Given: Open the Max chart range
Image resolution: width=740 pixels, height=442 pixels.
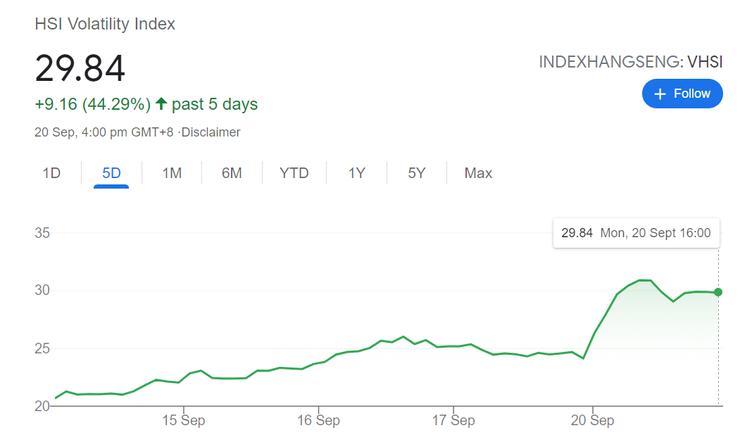Looking at the screenshot, I should 478,173.
